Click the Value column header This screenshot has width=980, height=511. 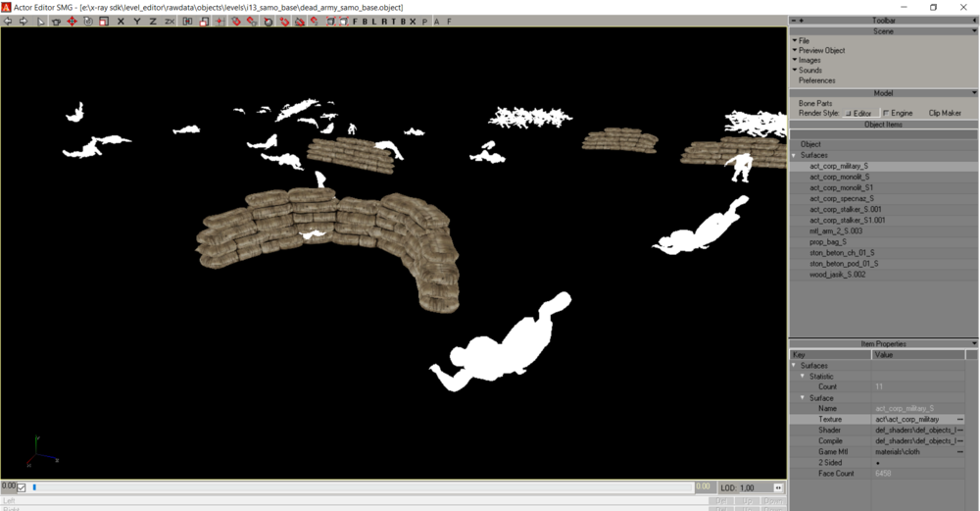[918, 355]
